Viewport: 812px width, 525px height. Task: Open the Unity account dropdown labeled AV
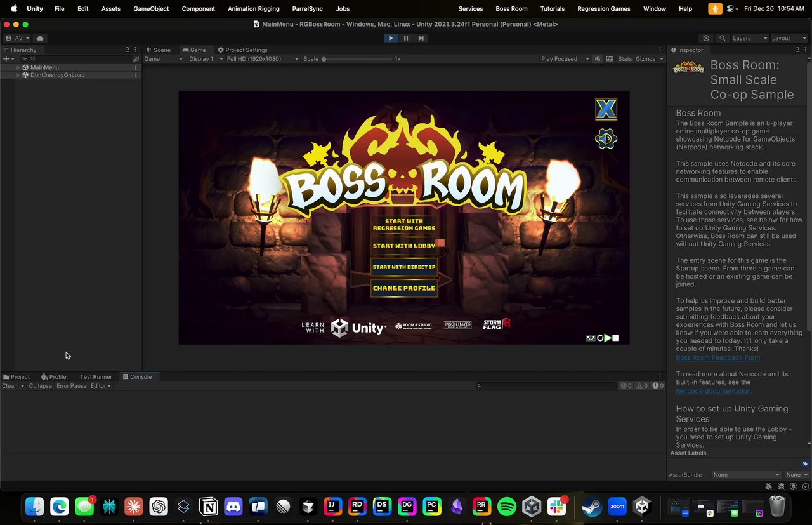click(x=18, y=38)
